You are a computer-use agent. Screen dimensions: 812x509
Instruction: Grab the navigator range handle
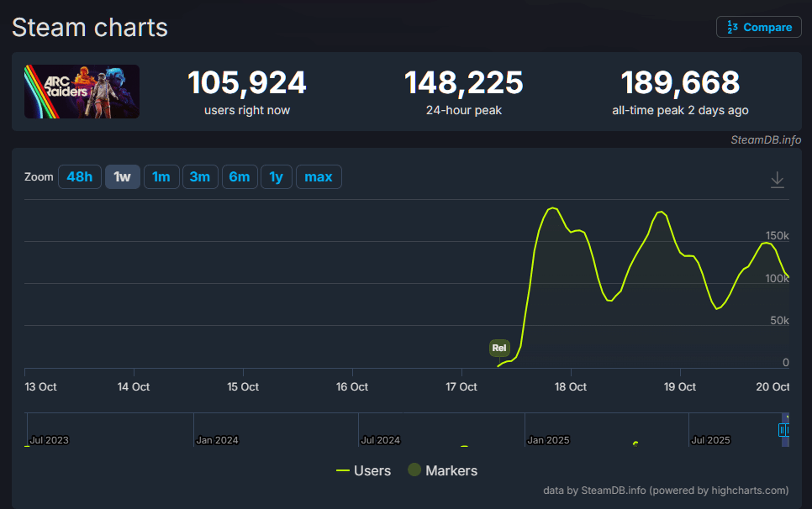point(783,429)
